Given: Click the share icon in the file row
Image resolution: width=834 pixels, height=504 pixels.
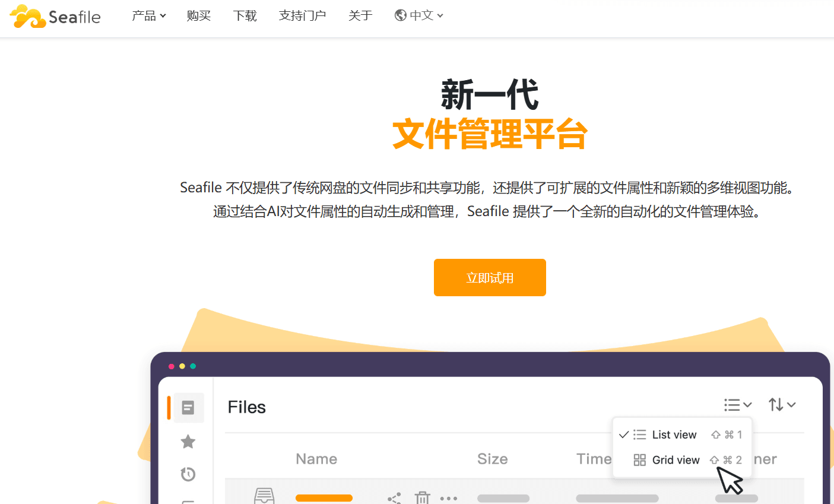Looking at the screenshot, I should pyautogui.click(x=394, y=498).
